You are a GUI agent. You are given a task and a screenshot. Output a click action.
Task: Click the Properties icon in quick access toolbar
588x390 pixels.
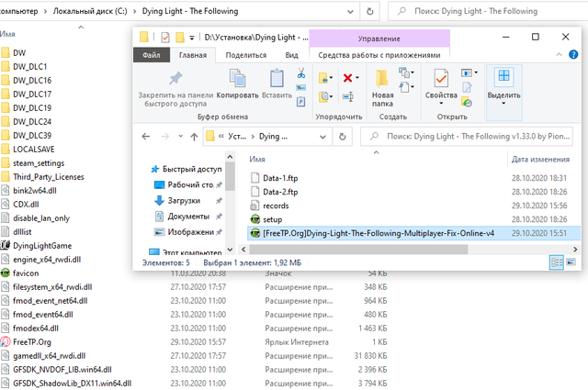165,38
